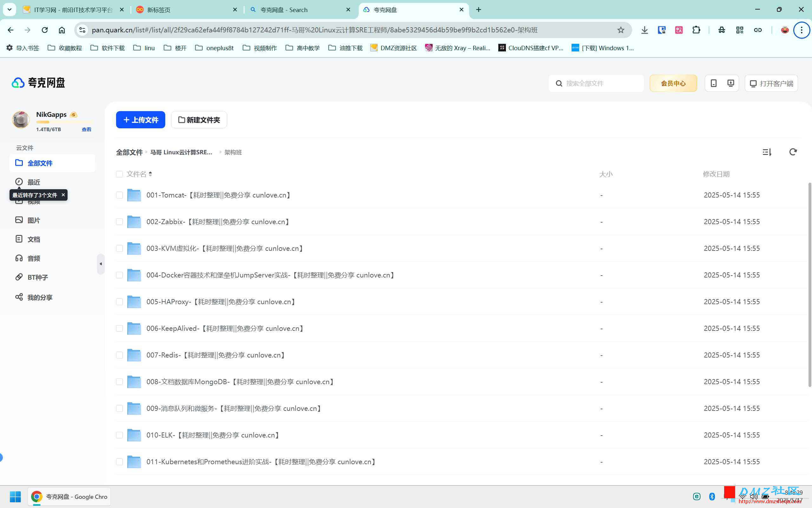Open a new browser tab
The height and width of the screenshot is (508, 812).
pos(478,10)
